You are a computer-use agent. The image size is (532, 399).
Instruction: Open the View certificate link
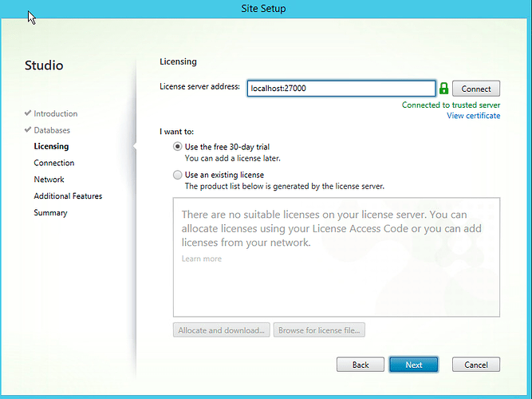pos(473,116)
